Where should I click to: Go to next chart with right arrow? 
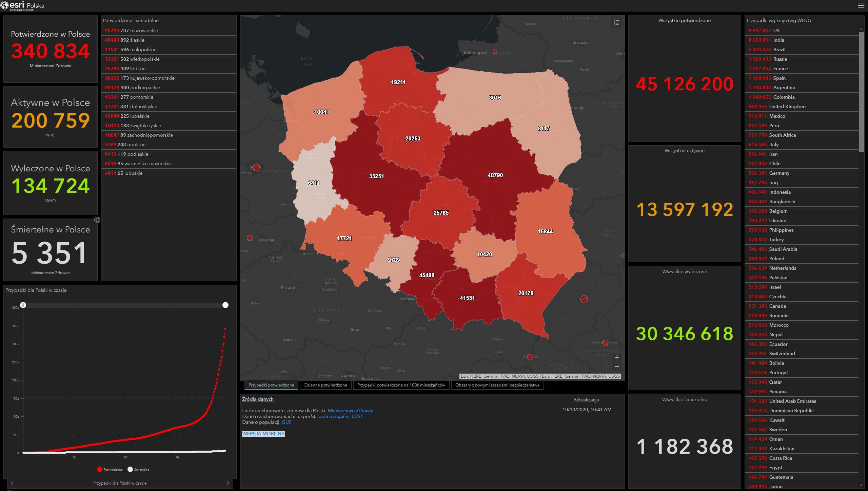click(x=228, y=483)
